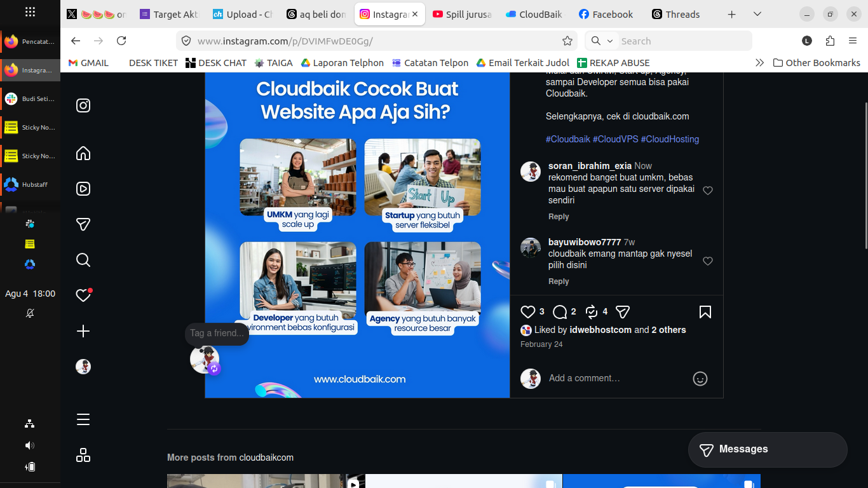Open the Hubstaff app in dock
This screenshot has width=868, height=488.
click(x=30, y=184)
